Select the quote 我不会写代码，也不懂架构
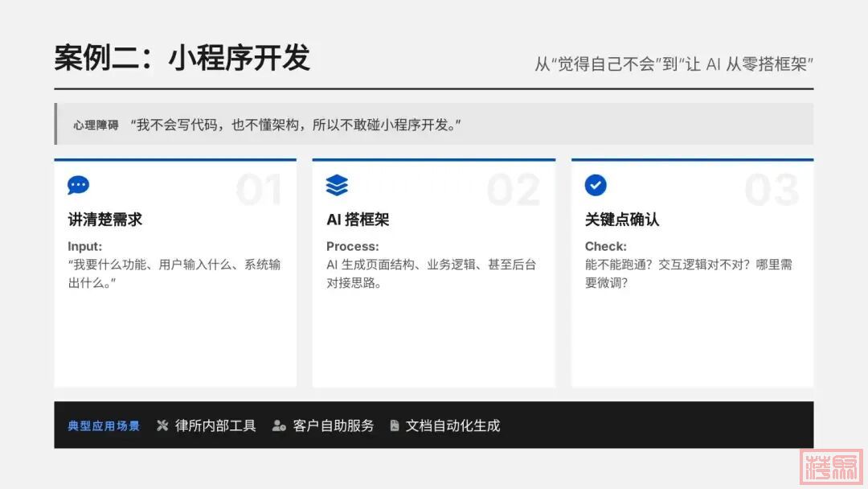 tap(296, 125)
